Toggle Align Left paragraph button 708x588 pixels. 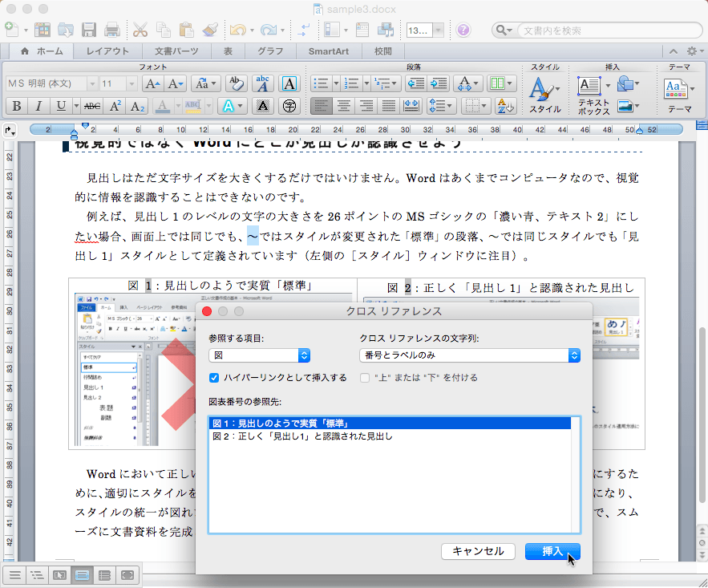(x=322, y=107)
